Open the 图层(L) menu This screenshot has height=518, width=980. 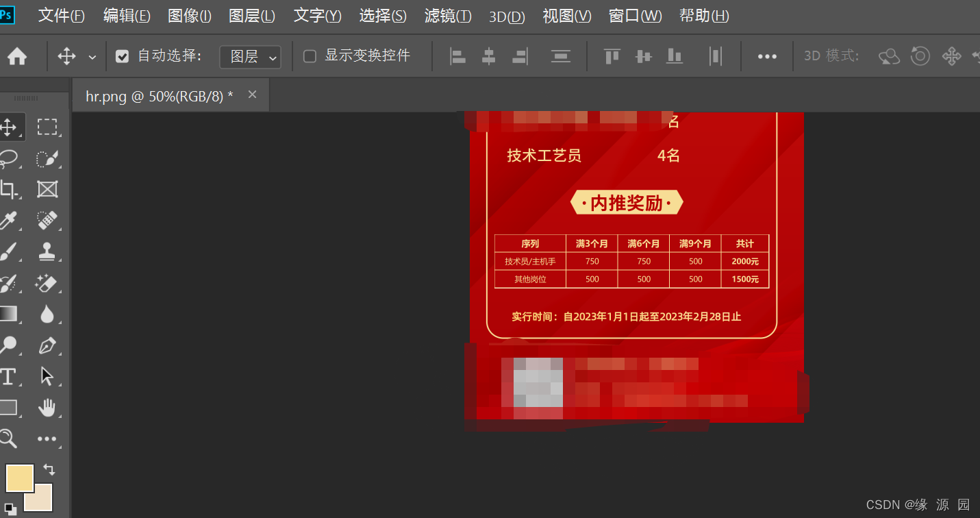coord(252,16)
